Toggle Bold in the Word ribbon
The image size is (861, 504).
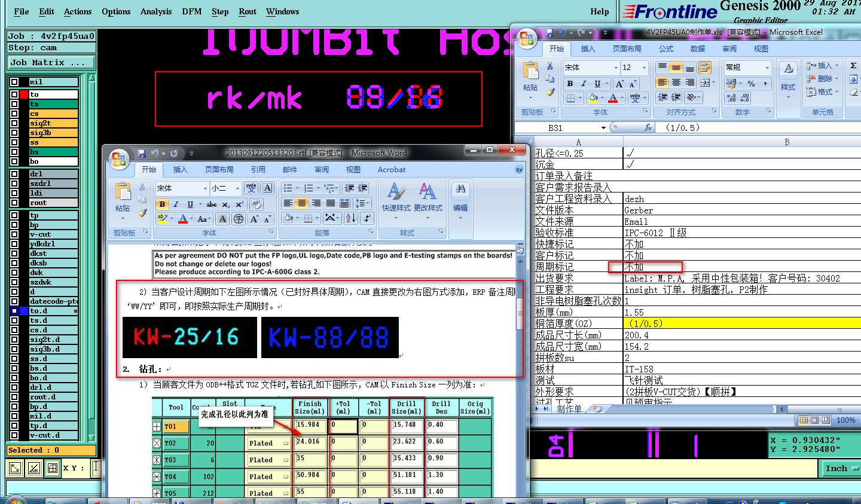[x=162, y=204]
